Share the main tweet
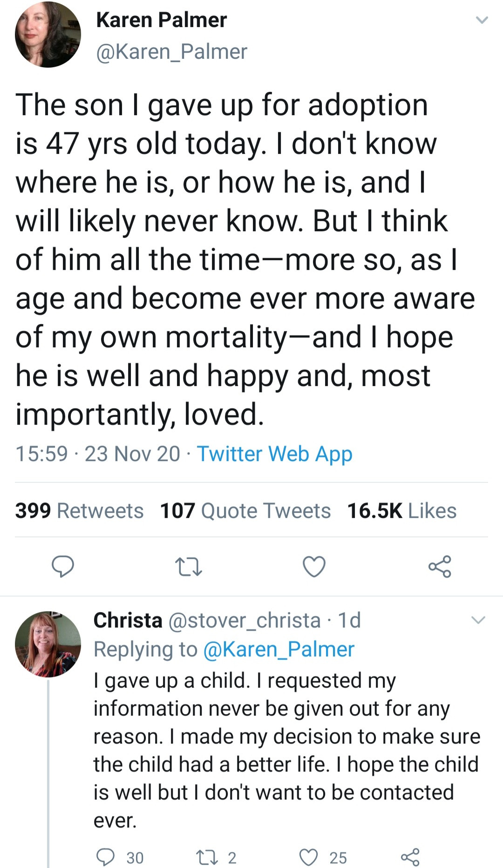Viewport: 503px width, 868px height. pos(440,566)
